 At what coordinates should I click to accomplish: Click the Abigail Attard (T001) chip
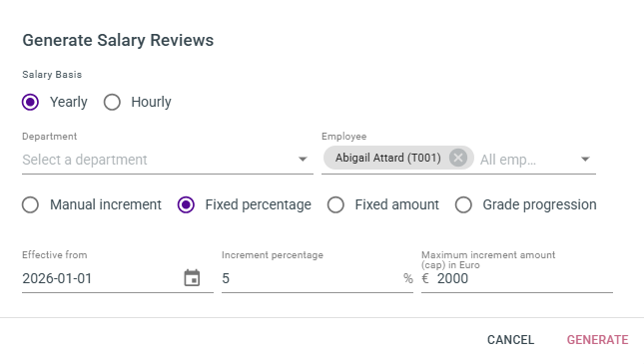[387, 158]
